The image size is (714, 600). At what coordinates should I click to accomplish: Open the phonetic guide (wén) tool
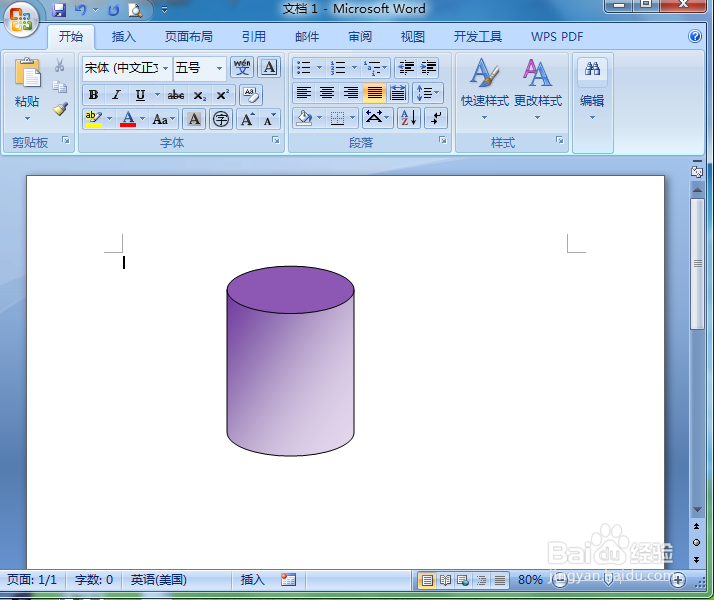pyautogui.click(x=242, y=68)
